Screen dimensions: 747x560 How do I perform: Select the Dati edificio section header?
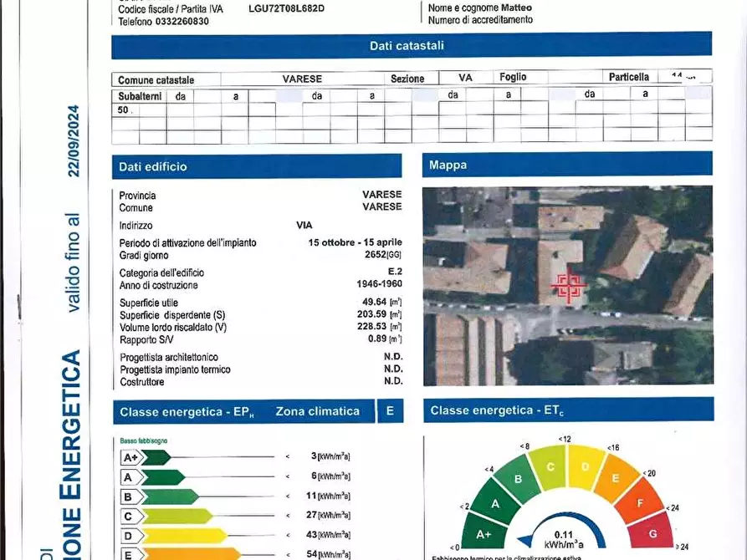click(256, 166)
